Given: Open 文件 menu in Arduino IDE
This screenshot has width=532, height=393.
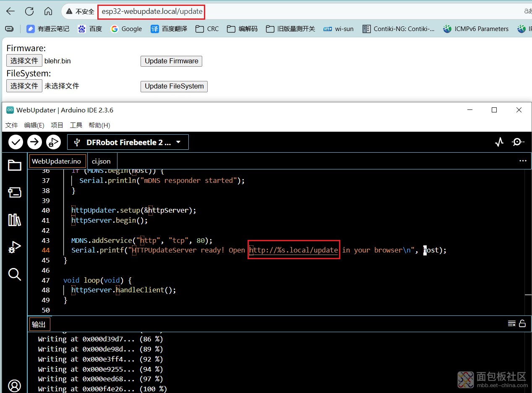Looking at the screenshot, I should point(12,125).
